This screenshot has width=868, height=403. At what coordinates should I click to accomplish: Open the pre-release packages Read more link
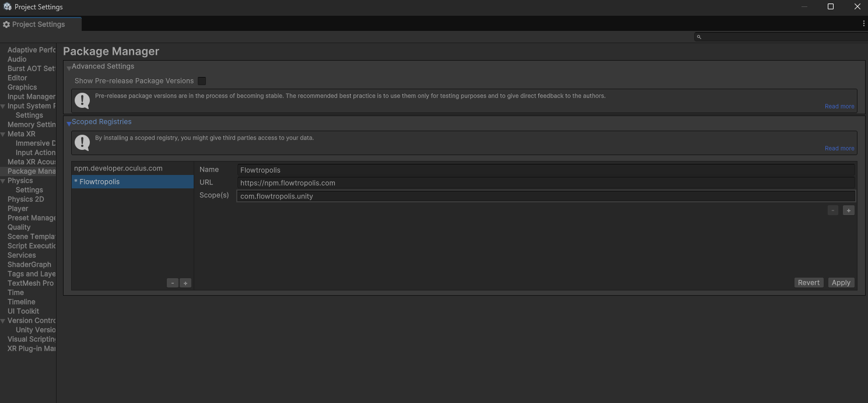(x=839, y=106)
